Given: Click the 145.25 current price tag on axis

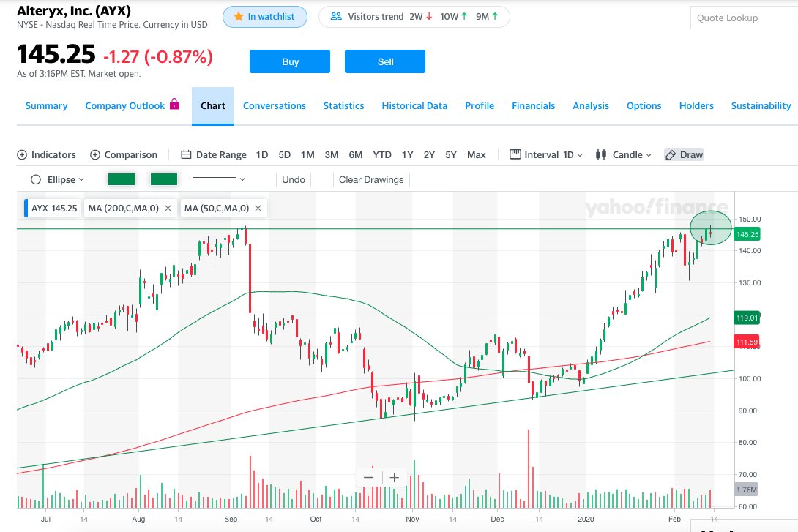Looking at the screenshot, I should point(747,234).
